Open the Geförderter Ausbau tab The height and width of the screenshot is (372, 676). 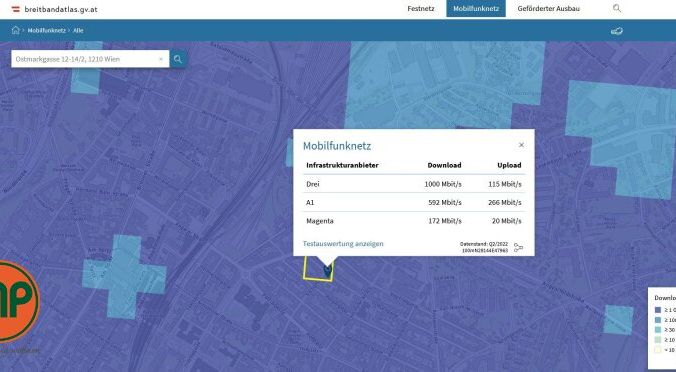548,9
